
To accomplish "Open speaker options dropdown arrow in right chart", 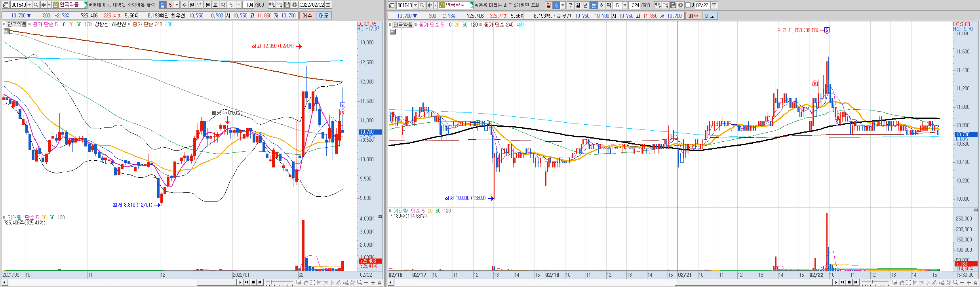I will 435,5.
